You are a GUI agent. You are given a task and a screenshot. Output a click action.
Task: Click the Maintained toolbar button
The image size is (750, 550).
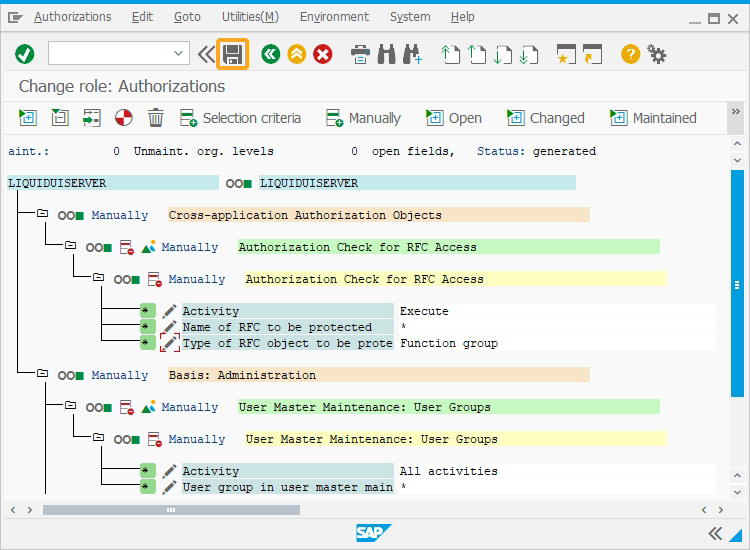[x=653, y=118]
